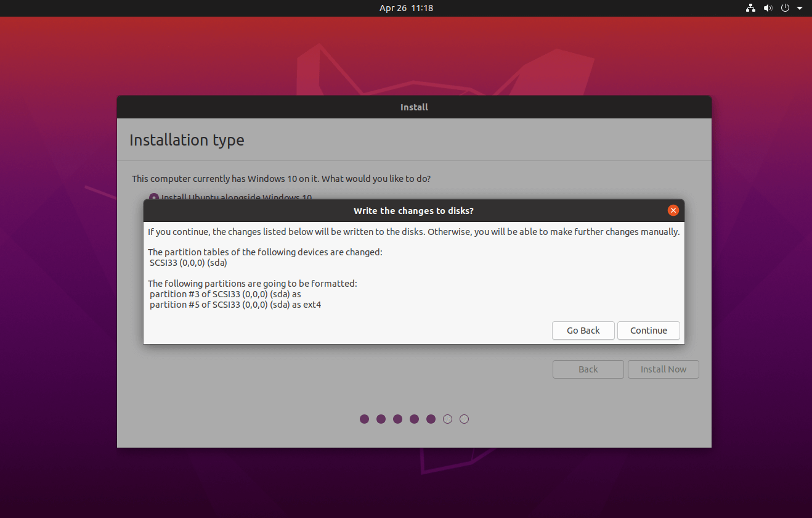This screenshot has height=518, width=812.
Task: Click 'Write the changes to disks?' title
Action: coord(413,211)
